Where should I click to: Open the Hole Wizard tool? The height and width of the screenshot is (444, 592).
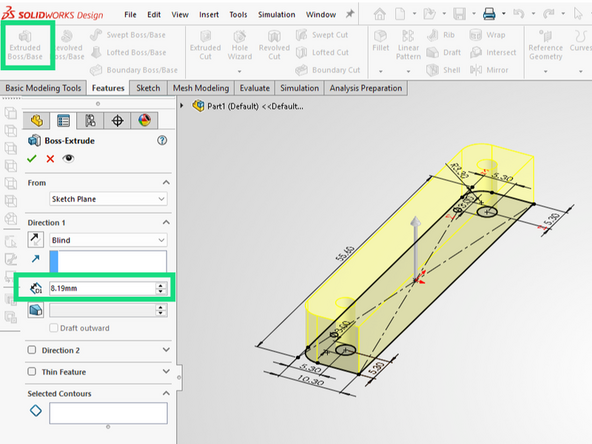pyautogui.click(x=240, y=46)
